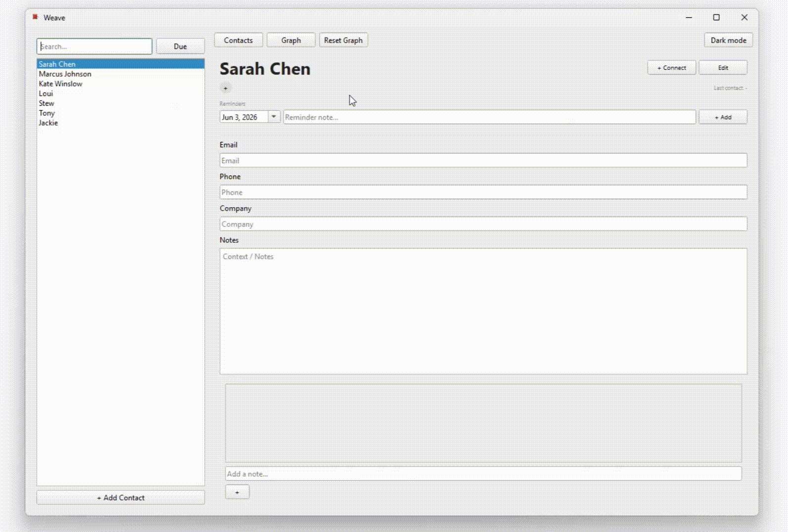This screenshot has height=532, width=788.
Task: Click the Last contact label
Action: [x=730, y=88]
